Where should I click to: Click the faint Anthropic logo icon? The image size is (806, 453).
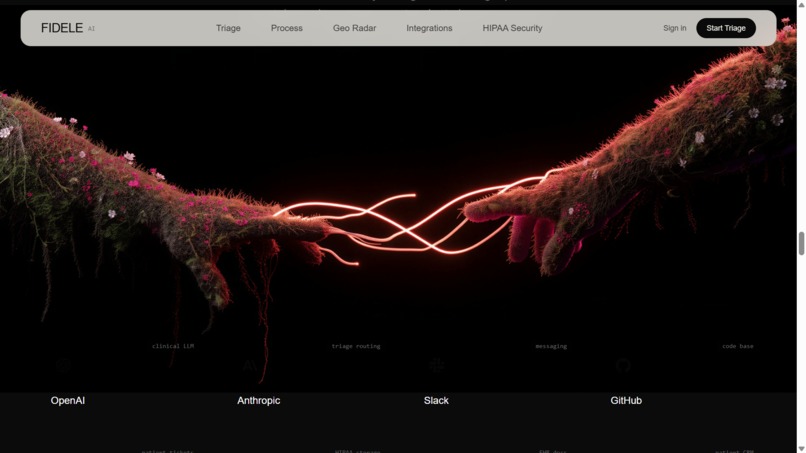pos(250,366)
